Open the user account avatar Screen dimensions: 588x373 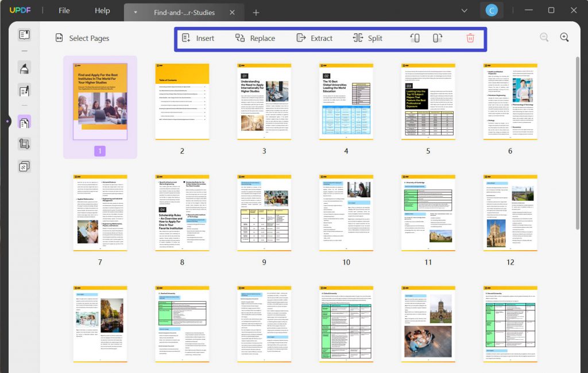492,10
